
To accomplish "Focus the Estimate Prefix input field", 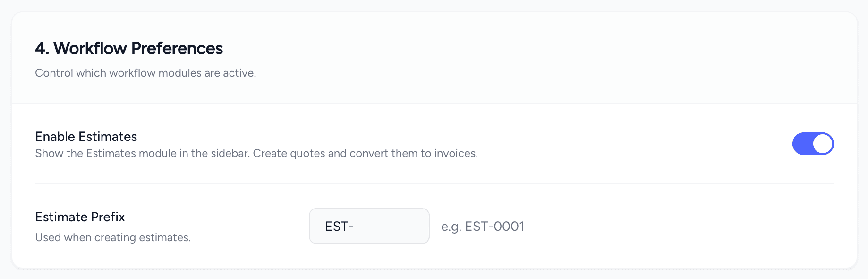I will point(369,226).
